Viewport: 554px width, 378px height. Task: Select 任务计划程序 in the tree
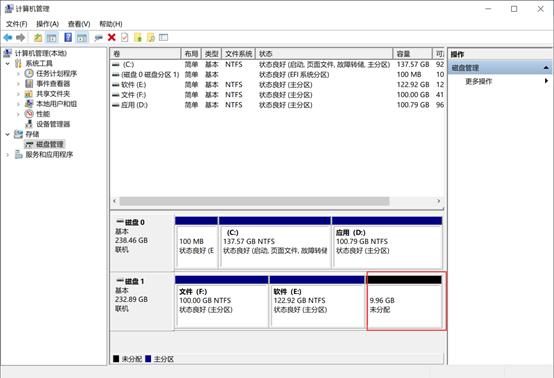point(57,73)
